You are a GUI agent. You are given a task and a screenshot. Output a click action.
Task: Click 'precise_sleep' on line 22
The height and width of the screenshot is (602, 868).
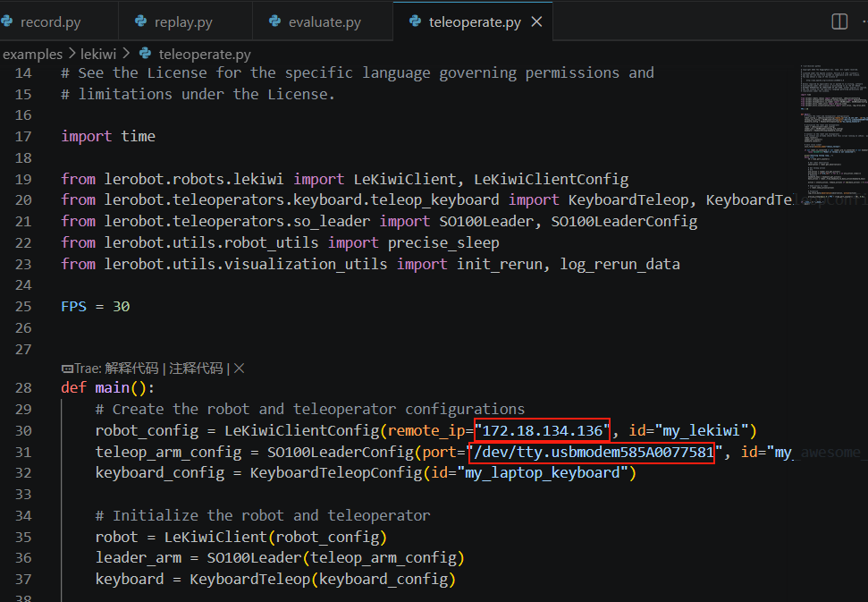[443, 242]
